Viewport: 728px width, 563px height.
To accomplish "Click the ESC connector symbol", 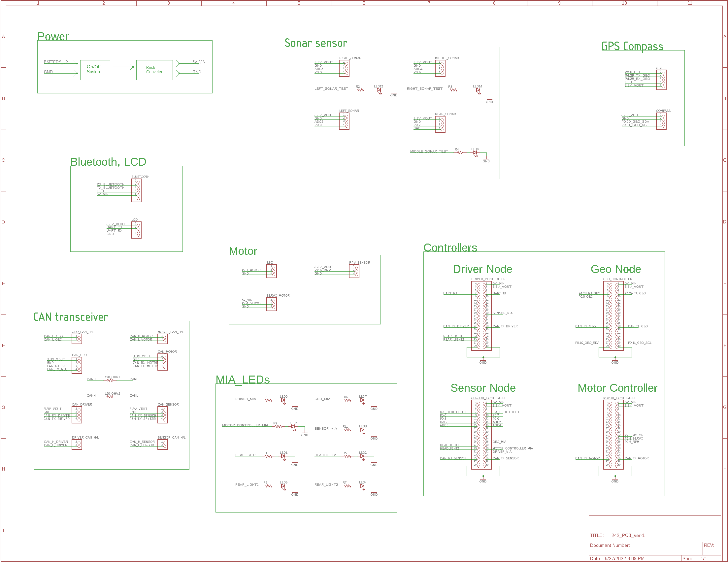I will click(x=272, y=271).
